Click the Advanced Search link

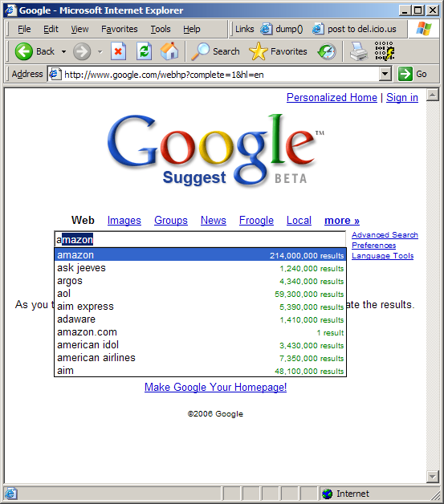coord(385,235)
